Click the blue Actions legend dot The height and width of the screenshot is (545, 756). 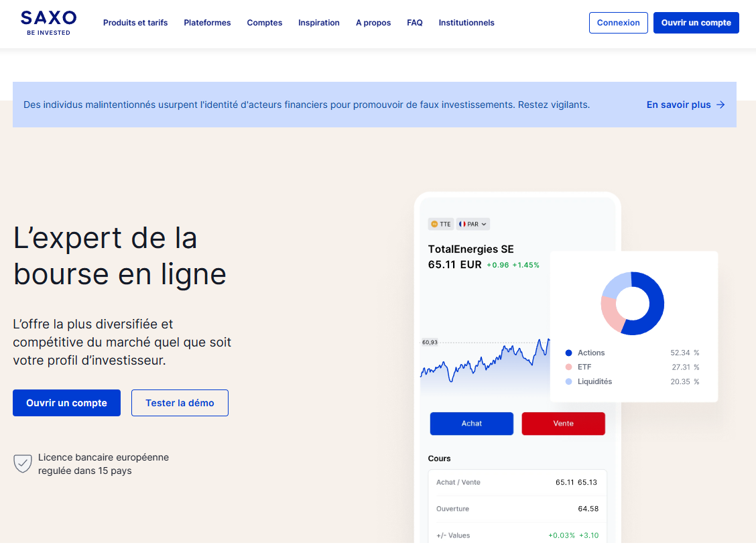568,353
